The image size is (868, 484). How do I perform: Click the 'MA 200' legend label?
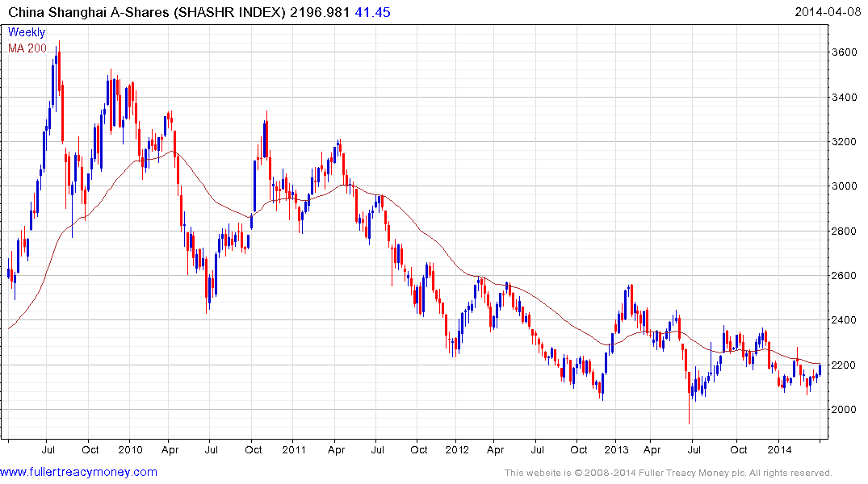[27, 48]
